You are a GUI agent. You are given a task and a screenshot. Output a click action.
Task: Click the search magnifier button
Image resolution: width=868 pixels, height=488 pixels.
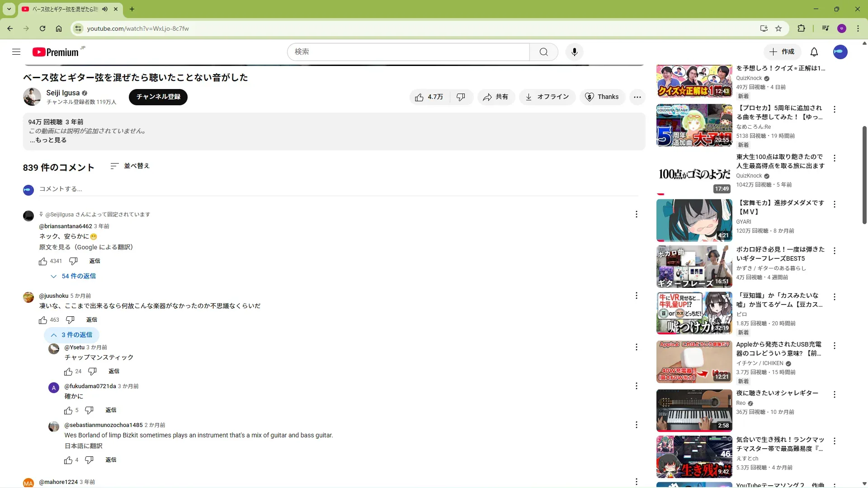click(x=543, y=52)
